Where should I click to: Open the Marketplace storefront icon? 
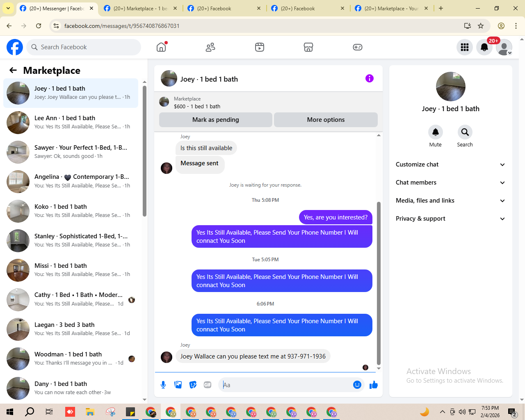[308, 47]
